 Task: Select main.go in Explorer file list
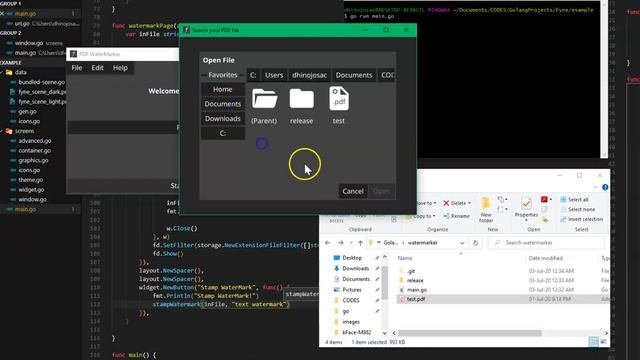tap(413, 290)
